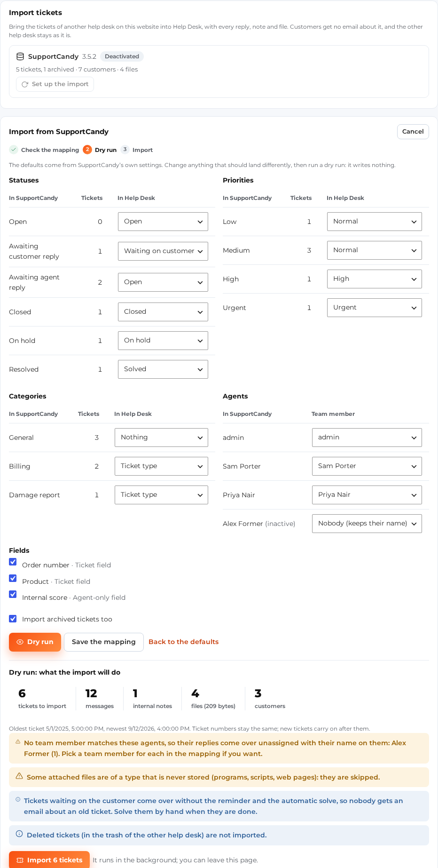The image size is (438, 868).
Task: Change the mapping dropdown for Resolved status
Action: point(163,369)
